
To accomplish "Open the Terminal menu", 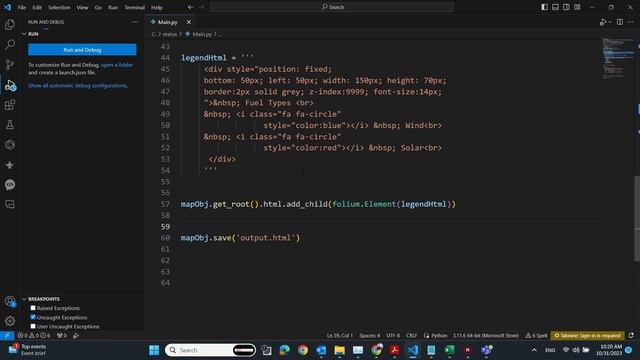I will click(x=135, y=7).
